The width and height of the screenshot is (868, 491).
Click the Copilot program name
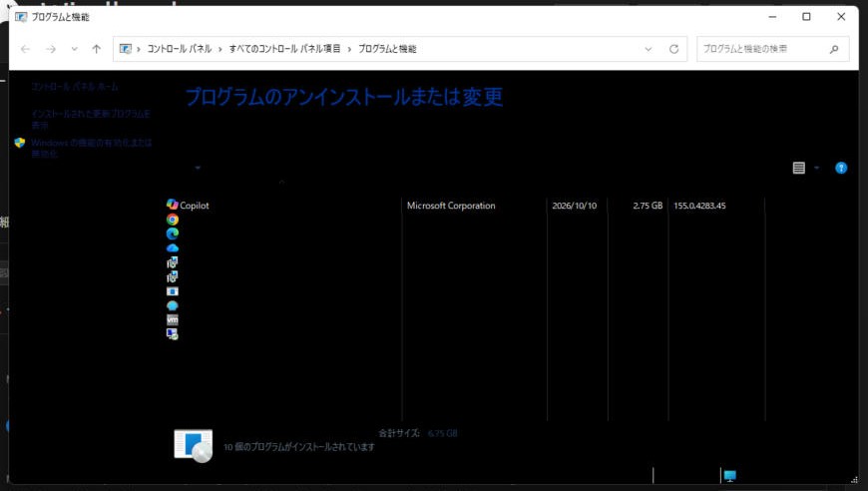point(195,206)
